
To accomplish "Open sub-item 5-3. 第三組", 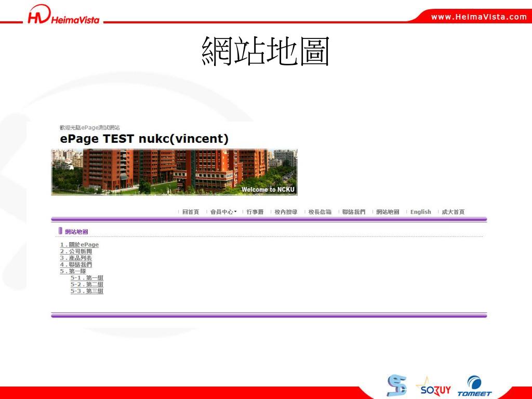I will point(87,291).
